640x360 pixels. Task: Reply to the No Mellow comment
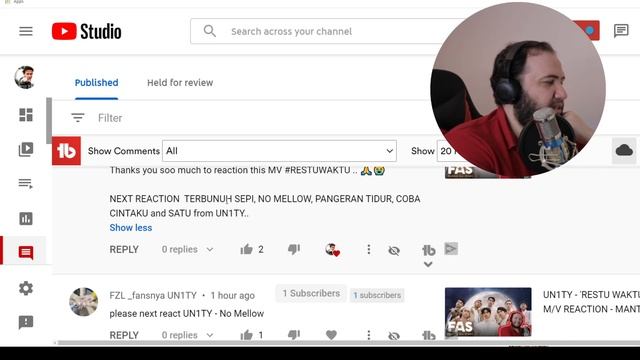[124, 335]
